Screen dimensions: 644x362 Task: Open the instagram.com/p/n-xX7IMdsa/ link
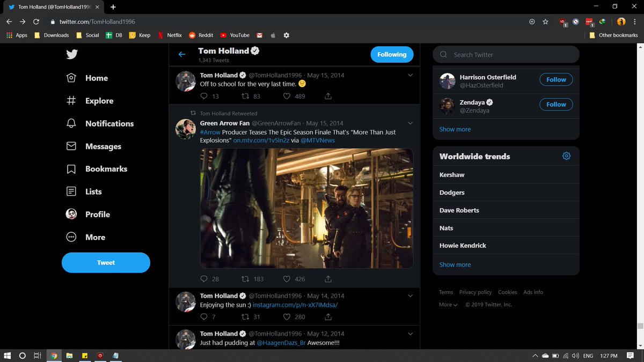point(295,305)
